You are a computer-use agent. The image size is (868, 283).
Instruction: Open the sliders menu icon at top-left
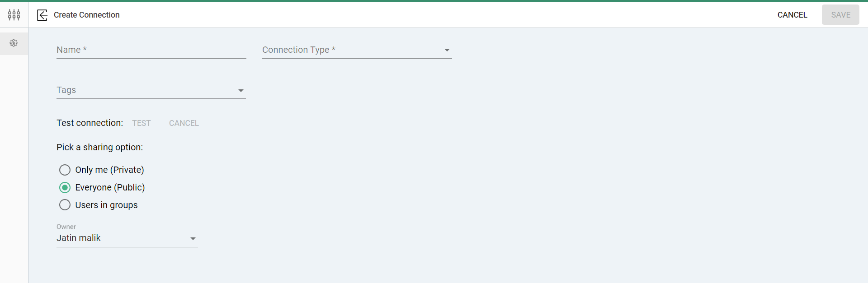tap(14, 15)
